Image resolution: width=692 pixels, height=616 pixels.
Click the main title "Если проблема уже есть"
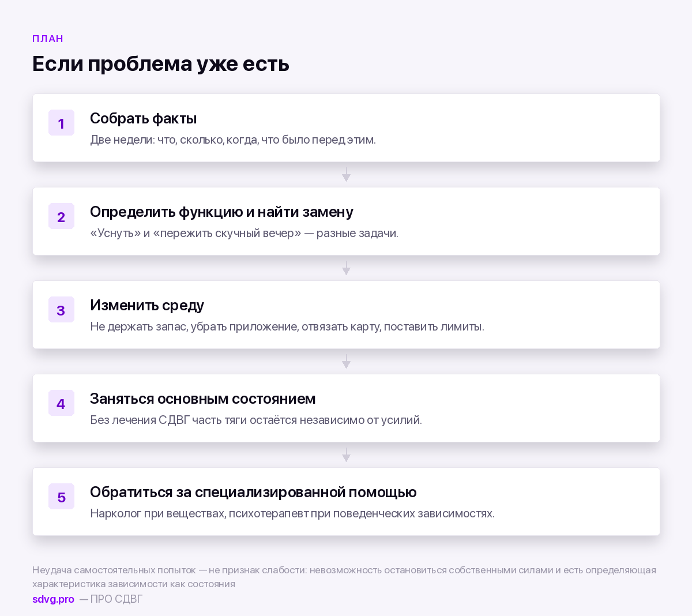pyautogui.click(x=161, y=63)
